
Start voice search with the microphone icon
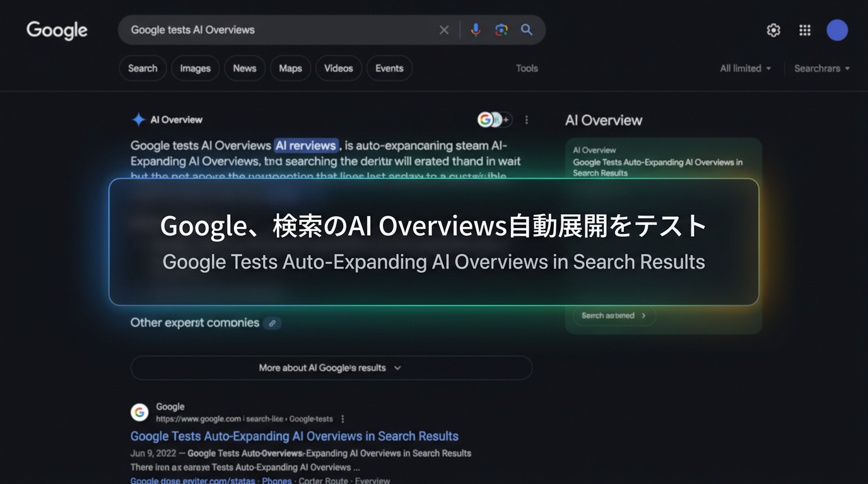click(x=476, y=30)
